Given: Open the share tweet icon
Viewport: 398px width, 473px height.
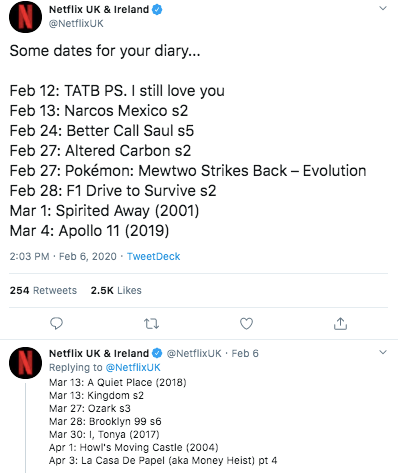Looking at the screenshot, I should coord(340,323).
